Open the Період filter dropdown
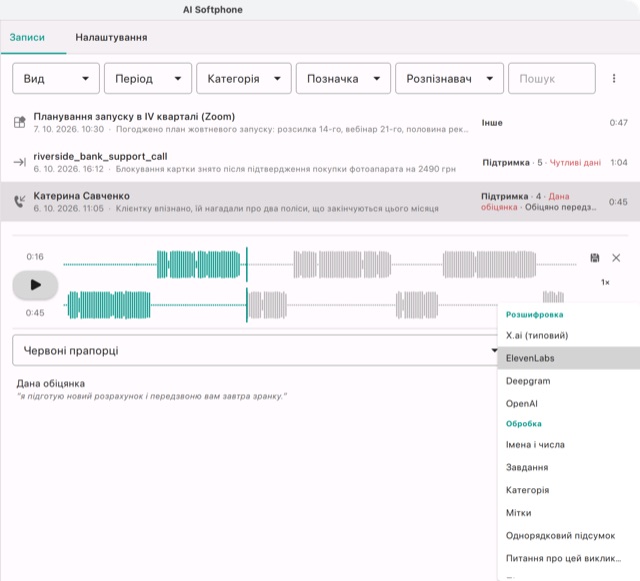This screenshot has width=640, height=581. [x=148, y=78]
